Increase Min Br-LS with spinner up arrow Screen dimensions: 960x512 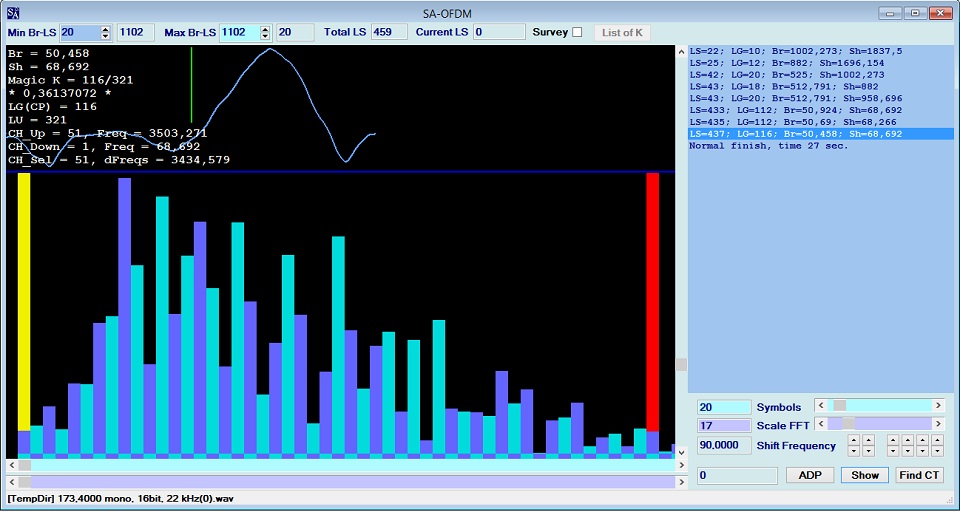[106, 29]
